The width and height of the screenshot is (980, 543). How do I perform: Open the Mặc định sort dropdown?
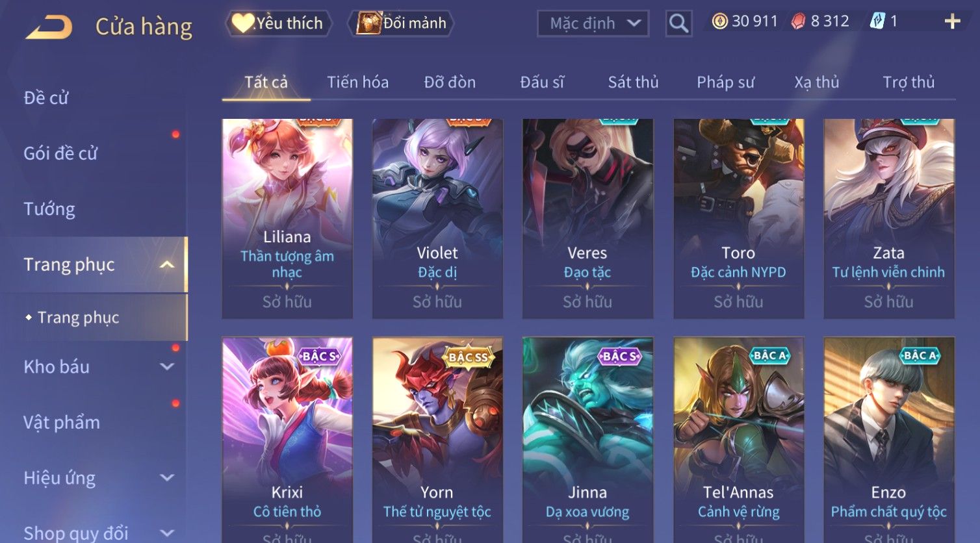coord(593,23)
